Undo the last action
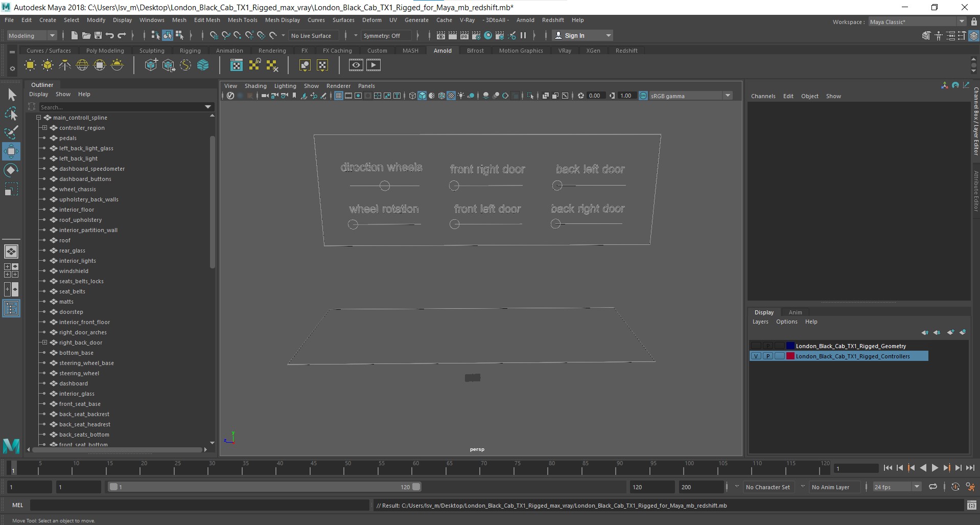Screen dimensions: 980x525 [110, 35]
